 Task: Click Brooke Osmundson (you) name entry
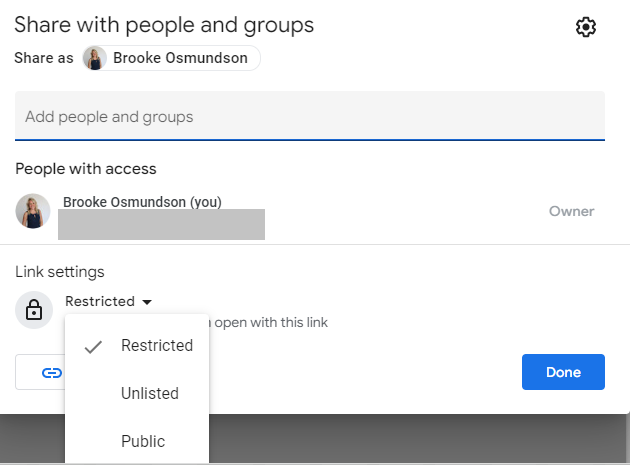pos(142,202)
